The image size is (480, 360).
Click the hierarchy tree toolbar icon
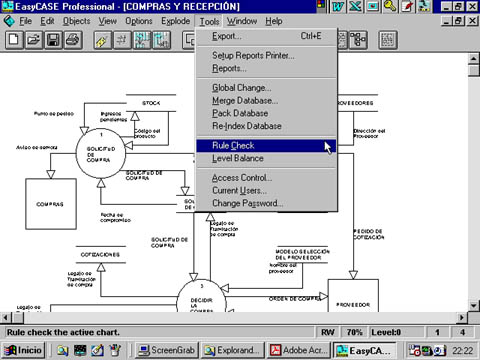click(x=358, y=40)
